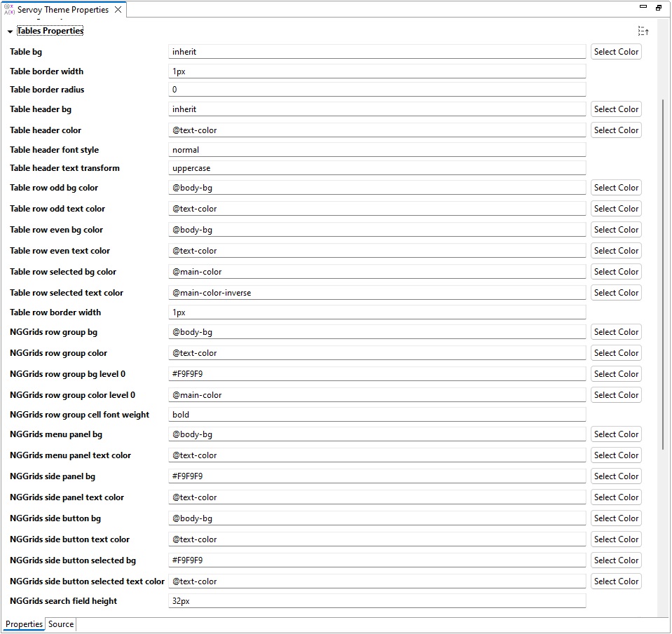This screenshot has width=672, height=634.
Task: Pick color for Table row selected bg
Action: tap(616, 272)
